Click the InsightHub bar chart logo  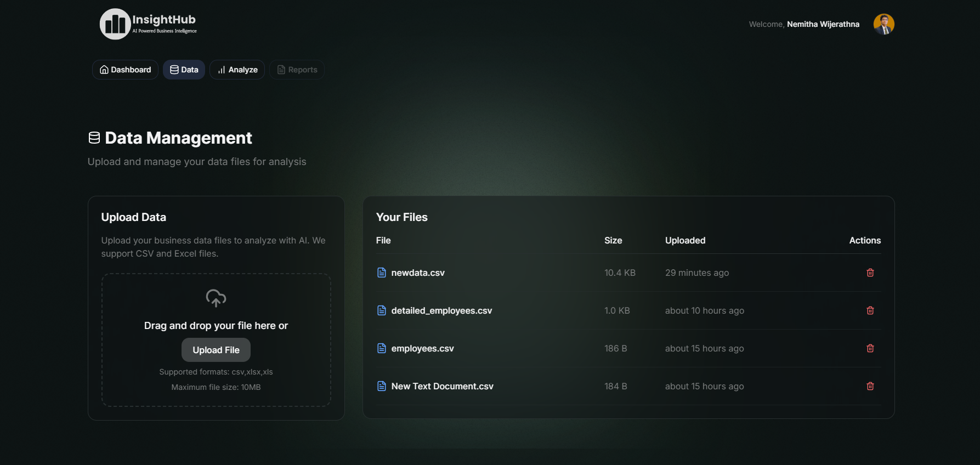(115, 24)
